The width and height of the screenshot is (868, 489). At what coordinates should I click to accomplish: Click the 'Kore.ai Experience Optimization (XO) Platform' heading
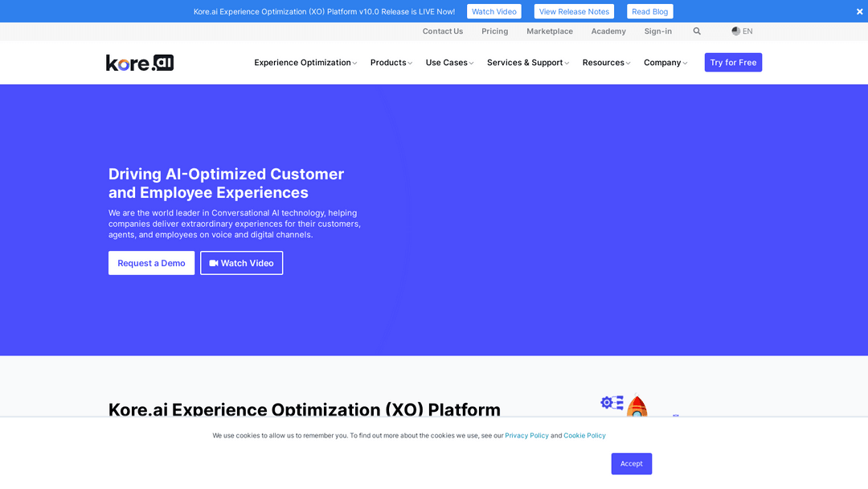coord(305,409)
